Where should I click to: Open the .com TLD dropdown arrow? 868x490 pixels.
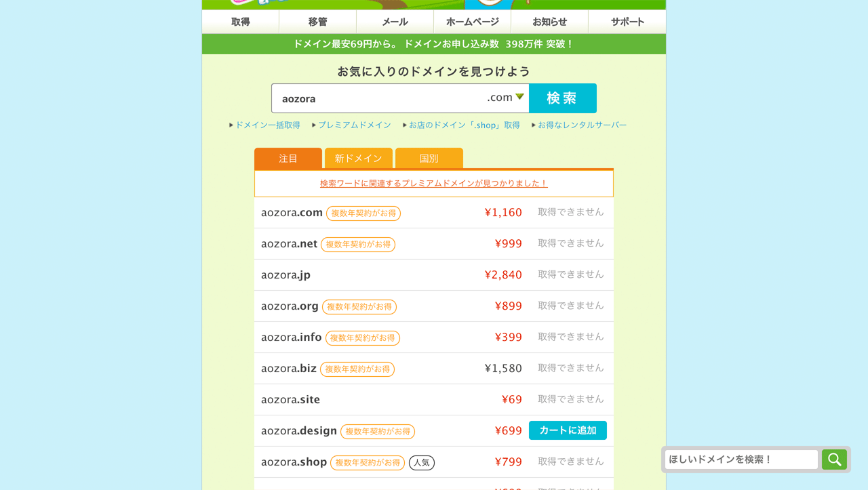point(519,97)
